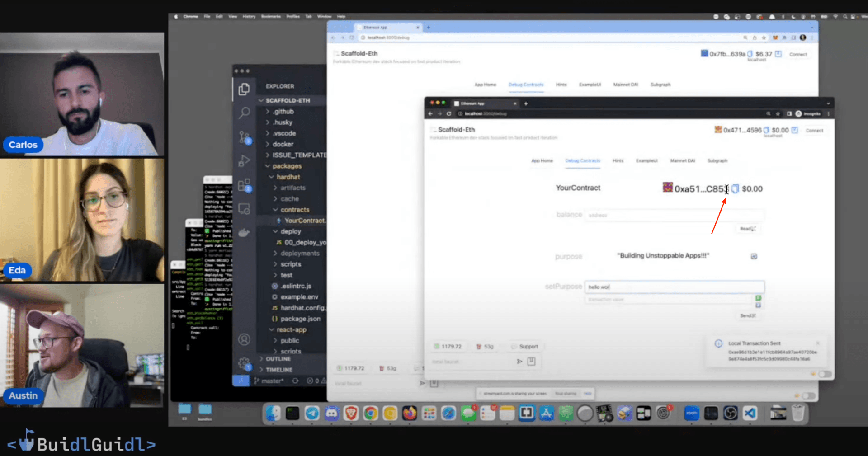
Task: Open hardhat.config file in explorer
Action: (x=298, y=308)
